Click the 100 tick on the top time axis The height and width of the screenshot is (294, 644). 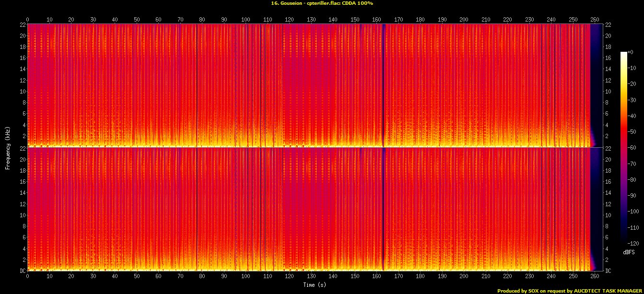click(x=246, y=19)
